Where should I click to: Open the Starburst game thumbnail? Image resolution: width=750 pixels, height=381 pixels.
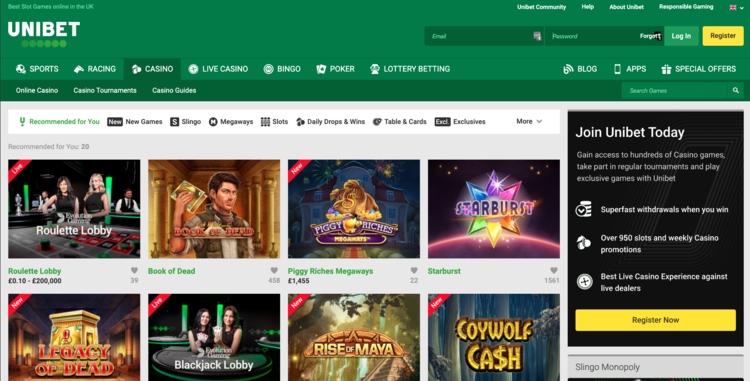[494, 209]
